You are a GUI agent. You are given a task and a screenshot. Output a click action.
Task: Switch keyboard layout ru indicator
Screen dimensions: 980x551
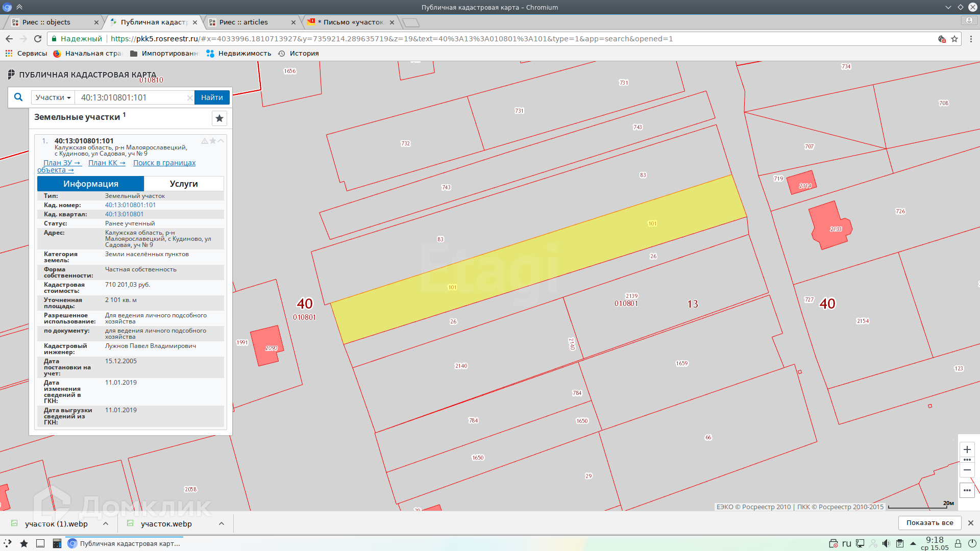click(847, 543)
